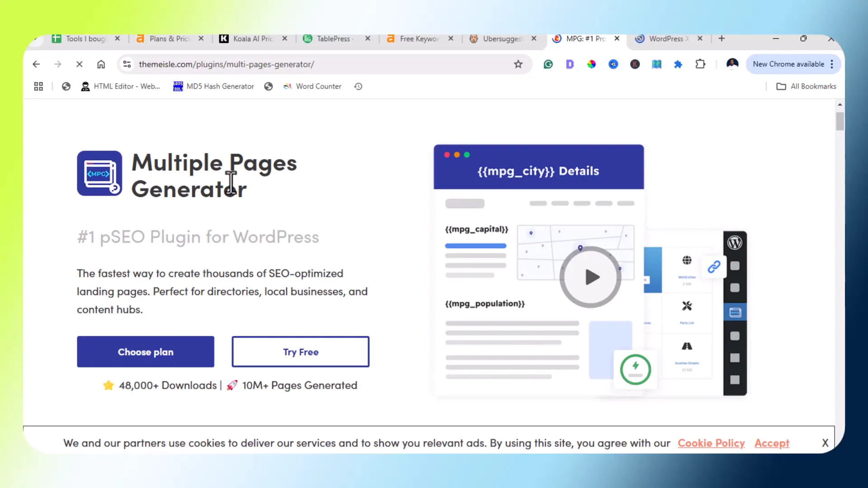The image size is (868, 488).
Task: Click the '#1 pSEO Plugin for WordPress' text
Action: click(x=198, y=237)
